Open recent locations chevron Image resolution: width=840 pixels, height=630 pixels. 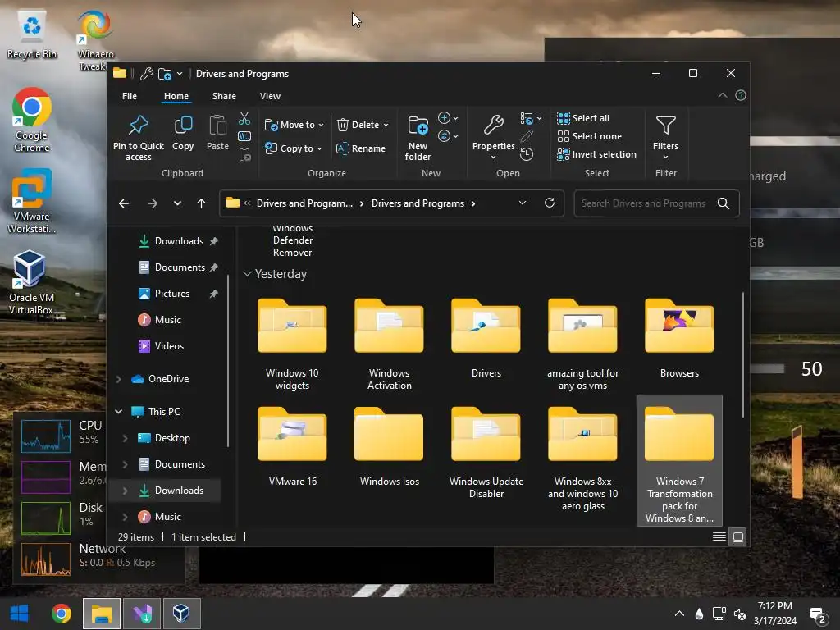click(177, 203)
